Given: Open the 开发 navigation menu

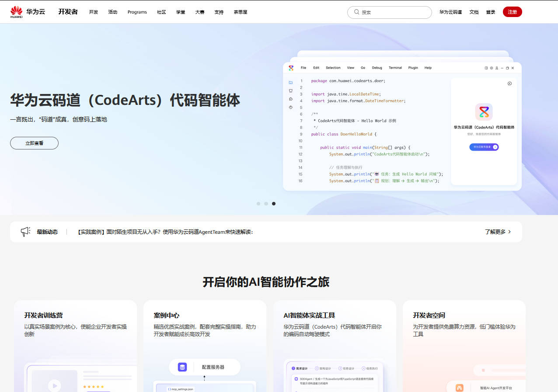Looking at the screenshot, I should coord(94,12).
